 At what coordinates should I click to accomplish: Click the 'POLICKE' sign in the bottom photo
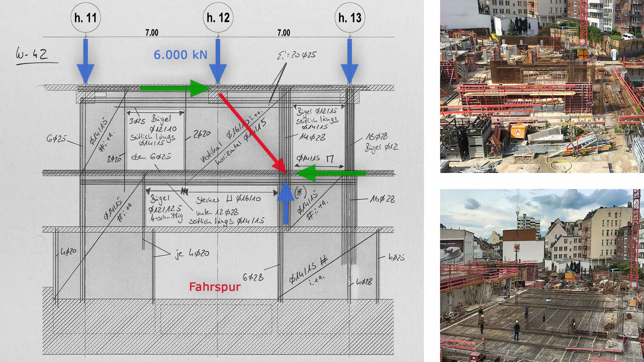point(448,244)
